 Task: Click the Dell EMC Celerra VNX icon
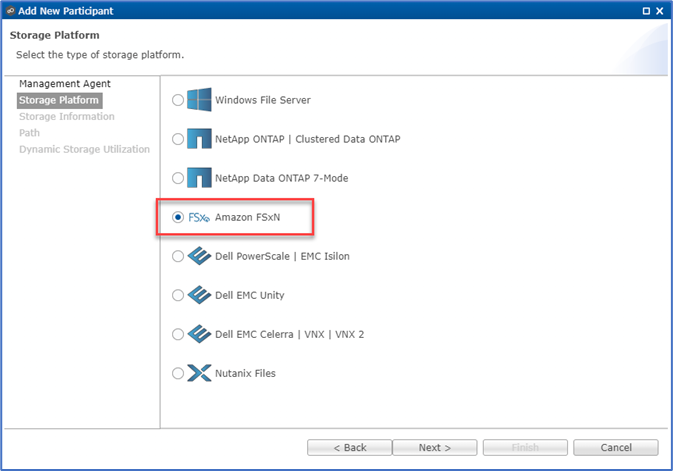[199, 334]
